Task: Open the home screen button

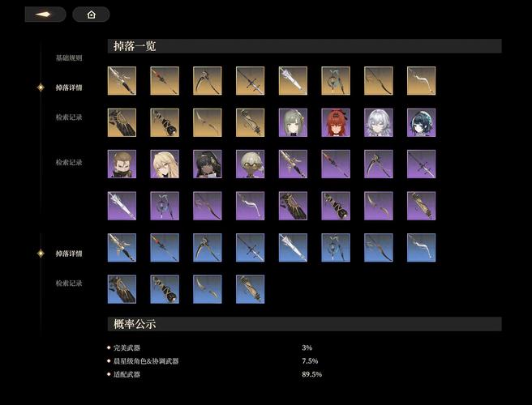Action: 91,15
